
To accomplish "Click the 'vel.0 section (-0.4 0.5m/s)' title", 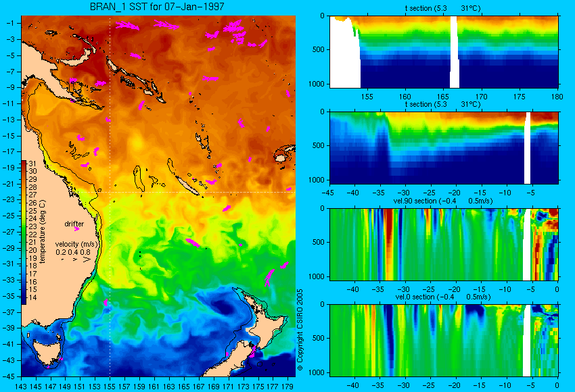I will pos(443,297).
